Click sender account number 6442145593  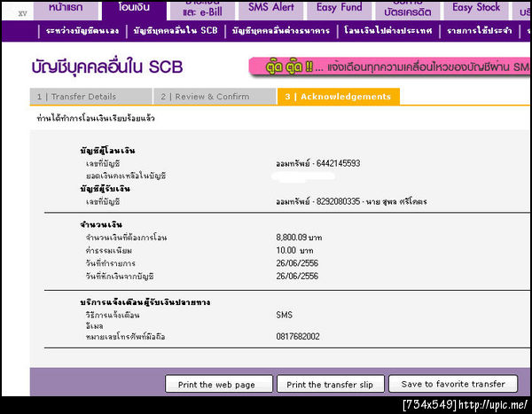tap(338, 164)
